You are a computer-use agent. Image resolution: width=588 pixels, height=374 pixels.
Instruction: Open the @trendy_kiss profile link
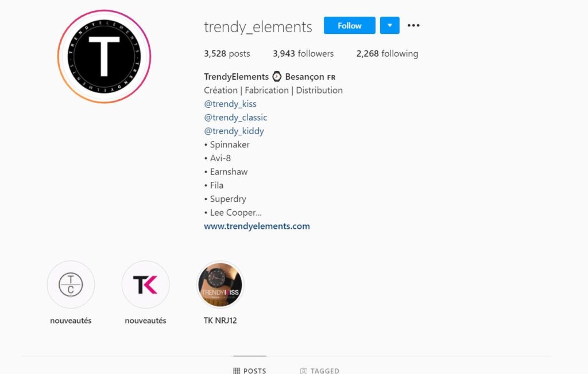(230, 104)
